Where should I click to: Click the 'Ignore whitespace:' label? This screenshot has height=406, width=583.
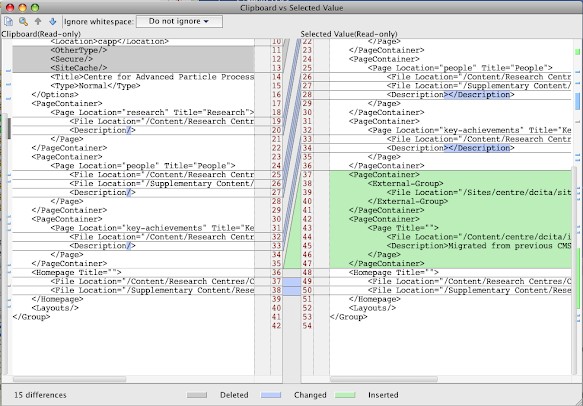[x=99, y=22]
